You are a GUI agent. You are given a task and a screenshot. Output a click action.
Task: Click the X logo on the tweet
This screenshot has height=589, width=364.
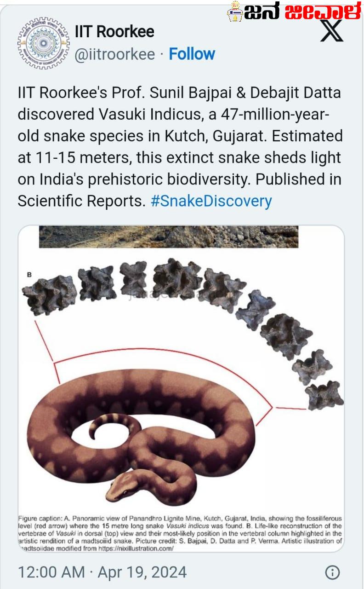click(x=331, y=30)
